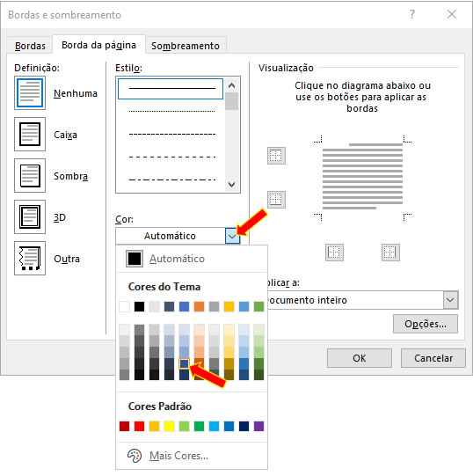Viewport: 473px width, 476px height.
Task: Expand the Cor color dropdown arrow
Action: [232, 236]
